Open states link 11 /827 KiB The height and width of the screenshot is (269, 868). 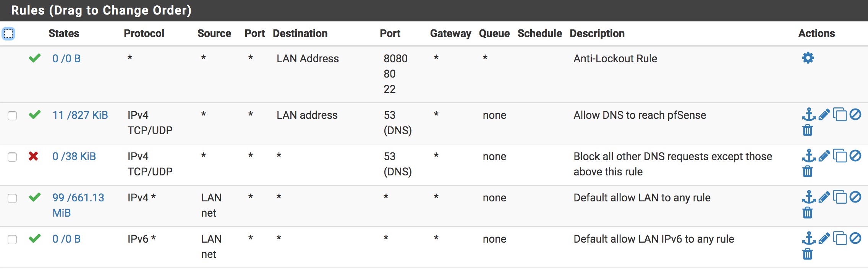80,115
